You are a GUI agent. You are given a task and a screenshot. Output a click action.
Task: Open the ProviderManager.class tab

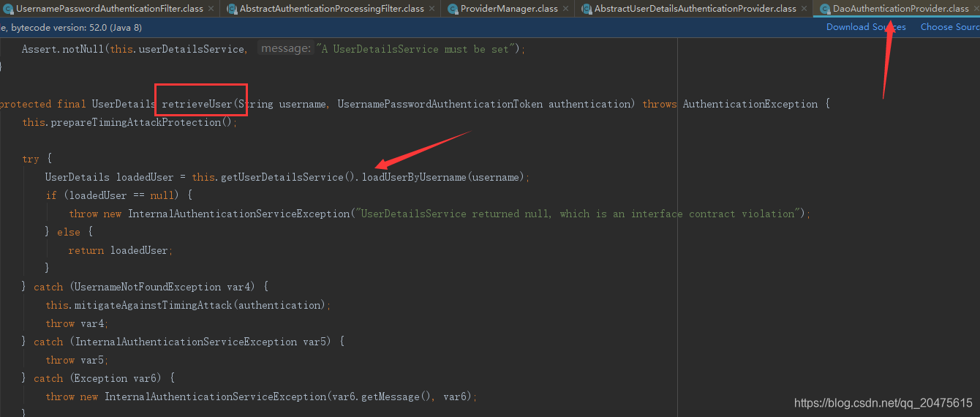coord(509,9)
